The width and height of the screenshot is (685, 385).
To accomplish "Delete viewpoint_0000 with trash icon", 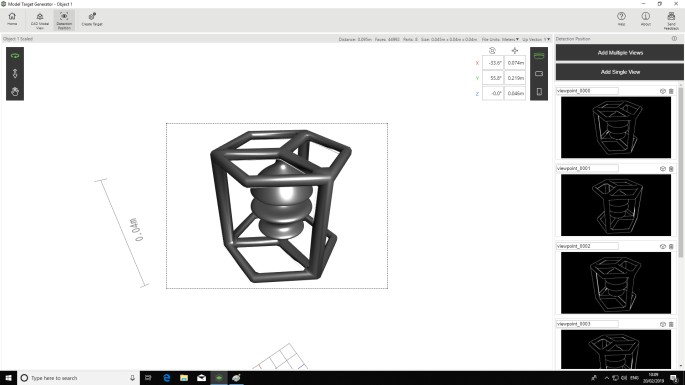I will 671,91.
